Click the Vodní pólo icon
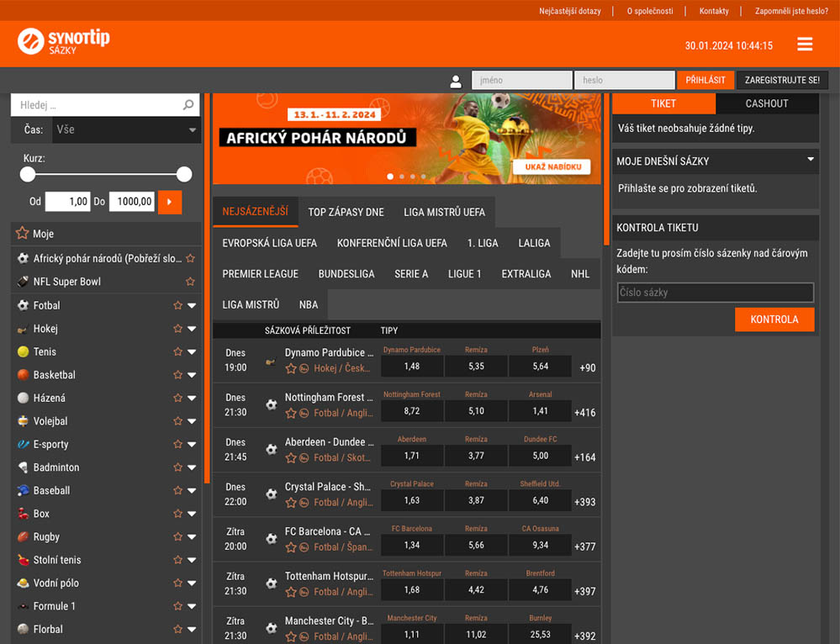Image resolution: width=840 pixels, height=644 pixels. (x=23, y=583)
